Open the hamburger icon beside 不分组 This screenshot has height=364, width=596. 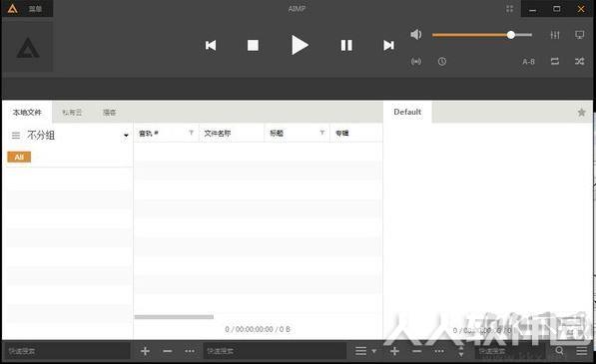16,135
